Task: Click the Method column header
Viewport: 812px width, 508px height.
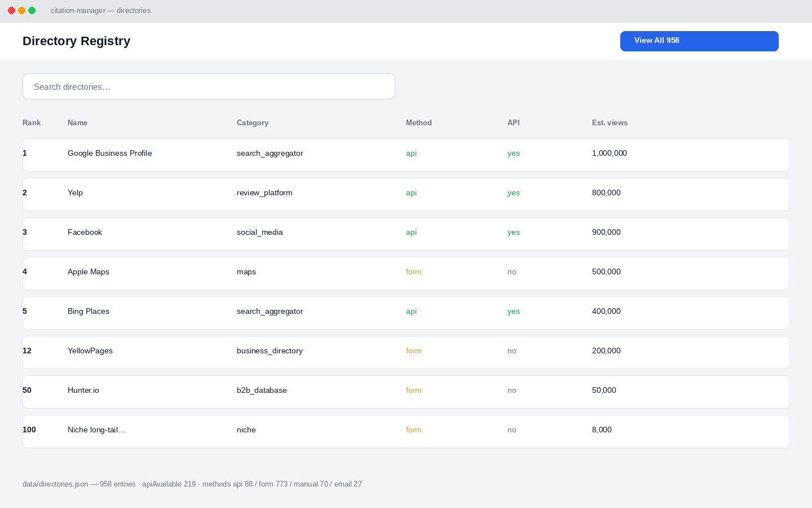Action: 419,122
